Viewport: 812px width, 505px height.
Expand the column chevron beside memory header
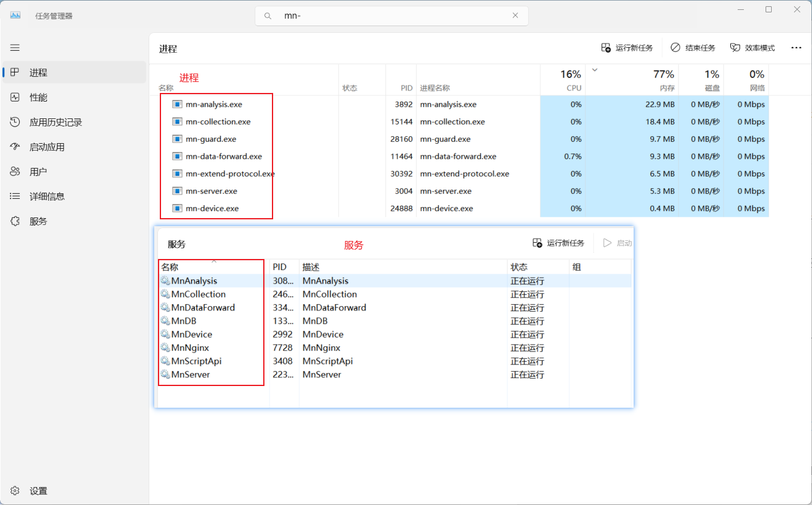(595, 70)
